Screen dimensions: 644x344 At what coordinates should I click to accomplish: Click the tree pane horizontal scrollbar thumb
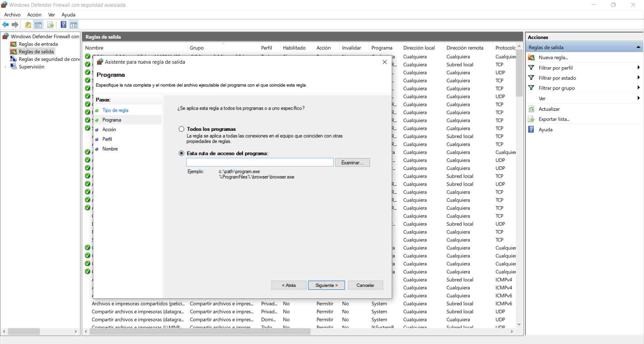(x=24, y=332)
